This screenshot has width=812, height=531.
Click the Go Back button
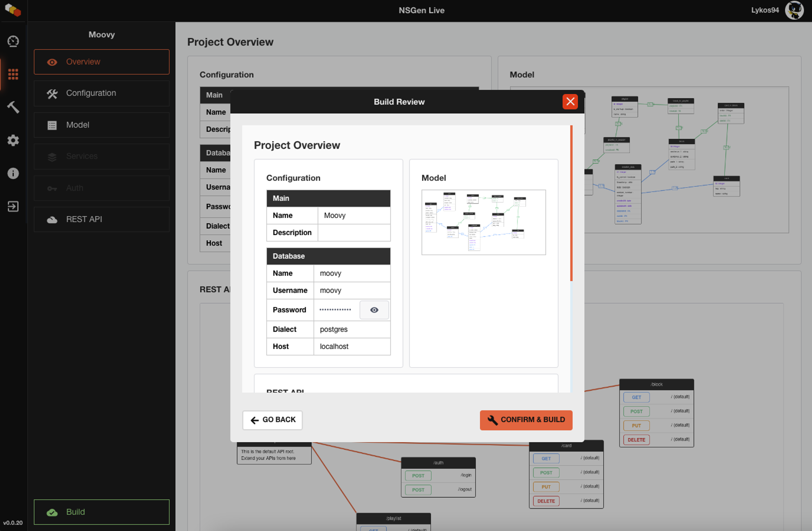[x=272, y=420]
